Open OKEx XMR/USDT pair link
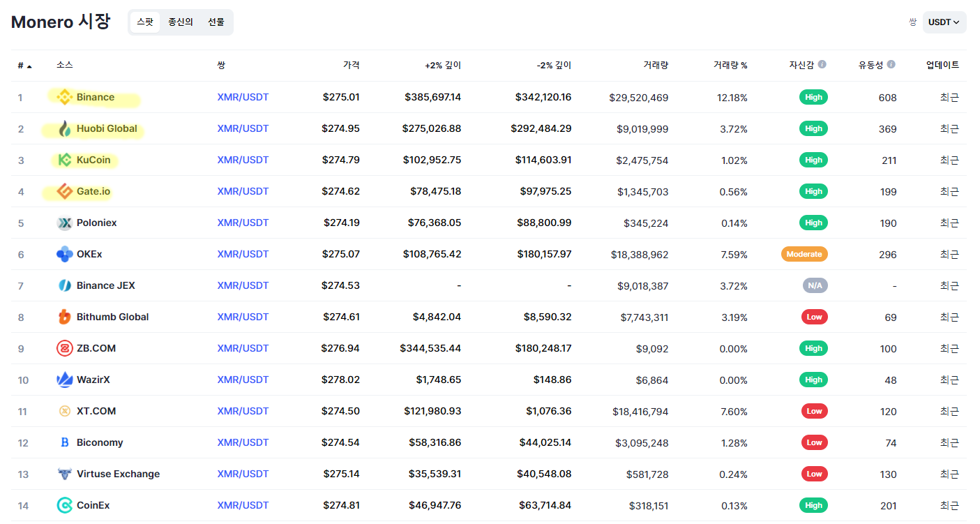980x524 pixels. pyautogui.click(x=243, y=254)
